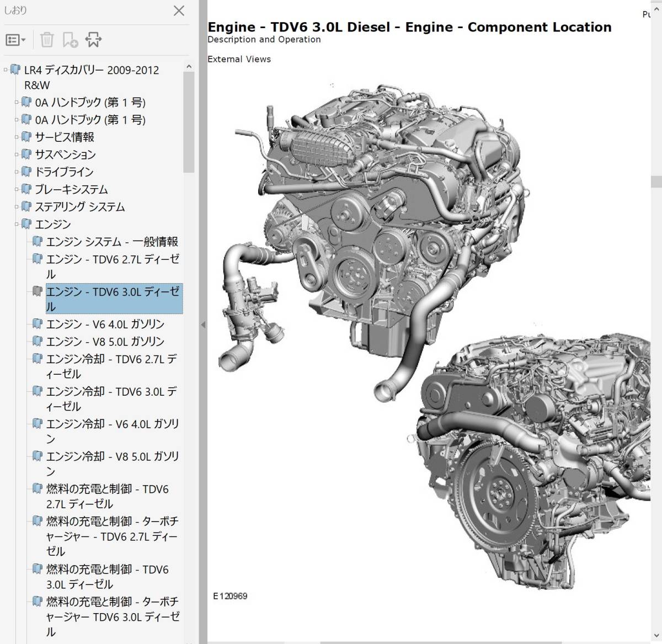Screen dimensions: 662x644
Task: Collapse the エンジン bookmark section
Action: [17, 224]
